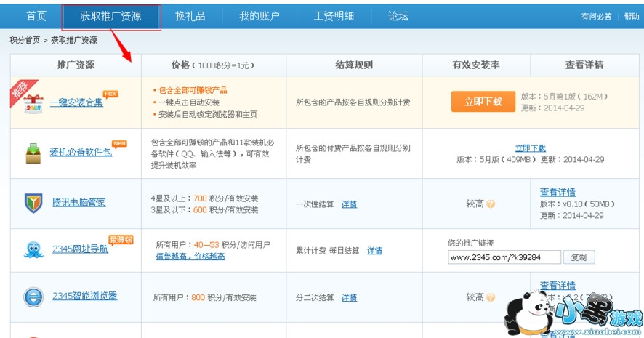The image size is (644, 338).
Task: Click the 一键安装合集 gift box icon
Action: pos(33,103)
